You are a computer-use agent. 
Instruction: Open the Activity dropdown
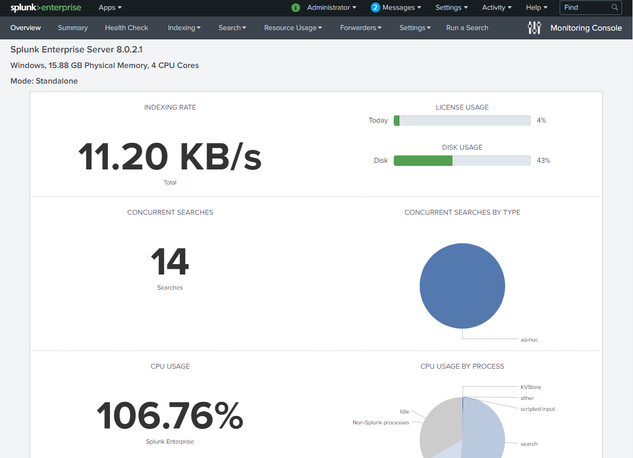click(x=497, y=8)
